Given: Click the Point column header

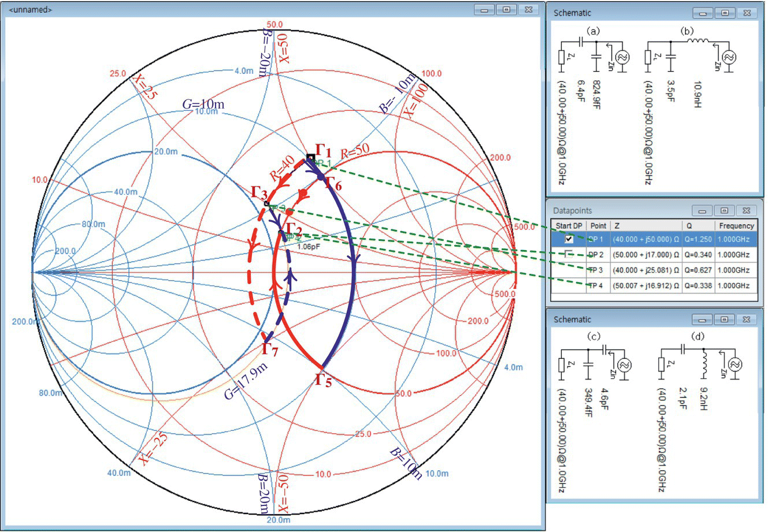Looking at the screenshot, I should pyautogui.click(x=598, y=225).
